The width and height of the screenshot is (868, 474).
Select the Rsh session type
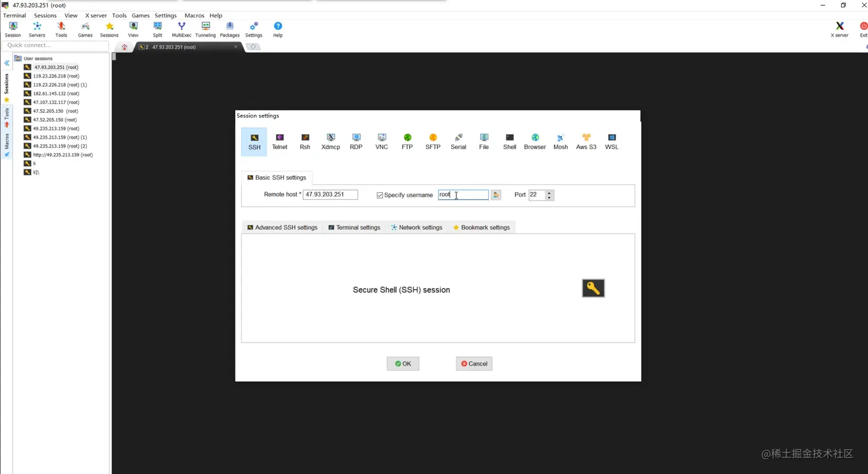click(305, 142)
